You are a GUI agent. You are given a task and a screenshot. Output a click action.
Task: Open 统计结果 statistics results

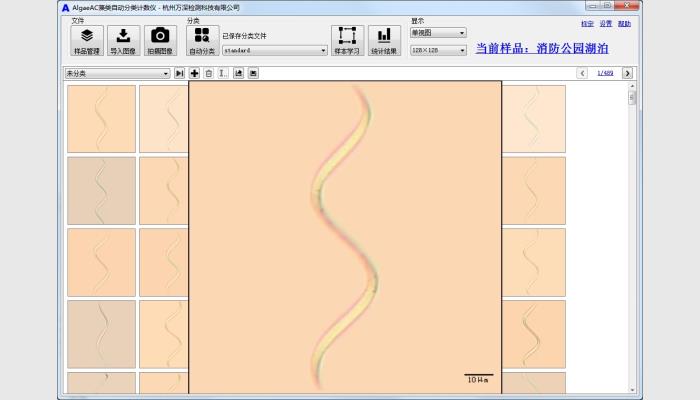tap(384, 40)
